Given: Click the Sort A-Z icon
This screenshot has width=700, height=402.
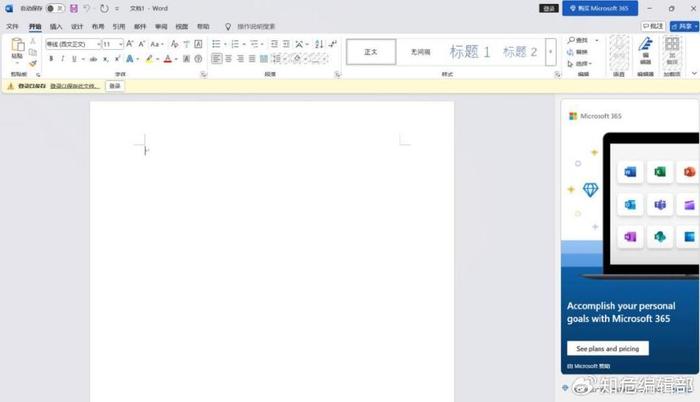Looking at the screenshot, I should [x=319, y=44].
